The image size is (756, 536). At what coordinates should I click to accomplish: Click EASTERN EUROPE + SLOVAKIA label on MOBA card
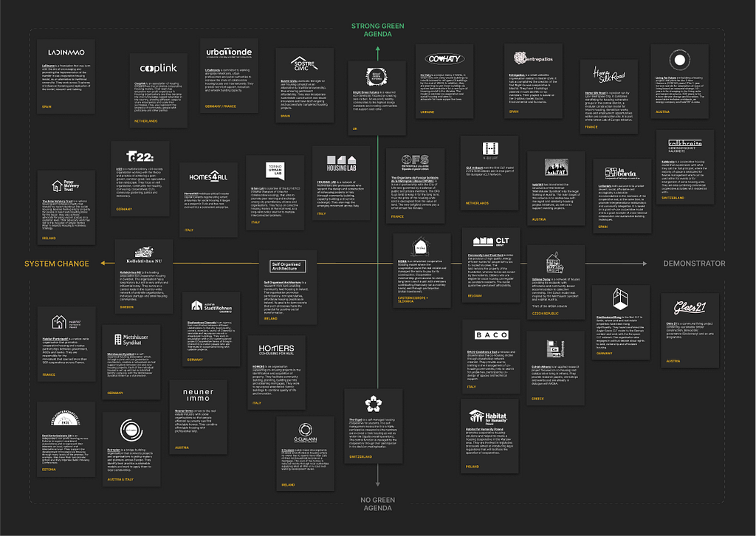tap(413, 299)
